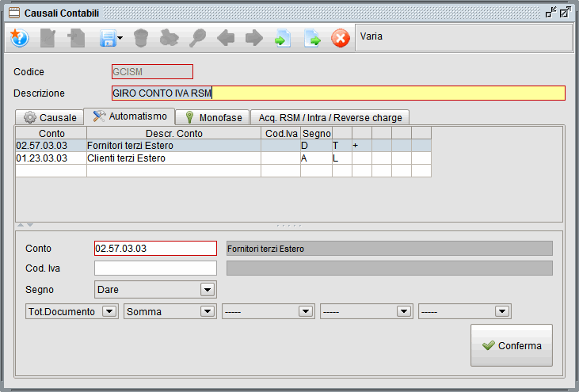
Task: Click the new record plus icon
Action: [x=77, y=38]
